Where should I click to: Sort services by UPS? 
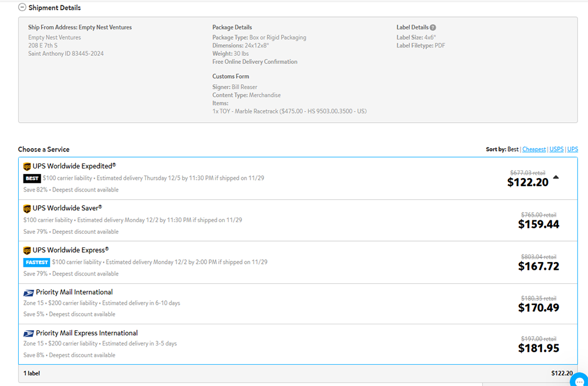coord(573,149)
